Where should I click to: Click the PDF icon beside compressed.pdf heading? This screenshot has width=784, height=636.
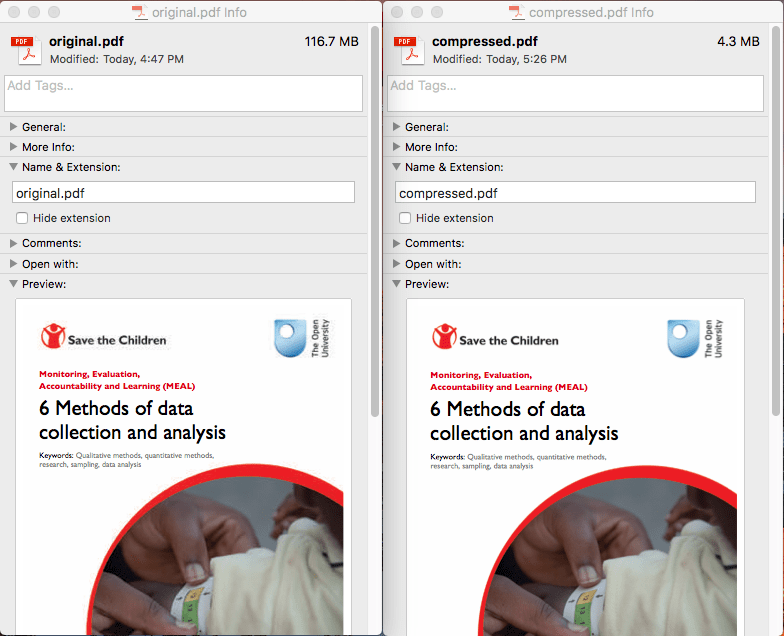point(410,50)
